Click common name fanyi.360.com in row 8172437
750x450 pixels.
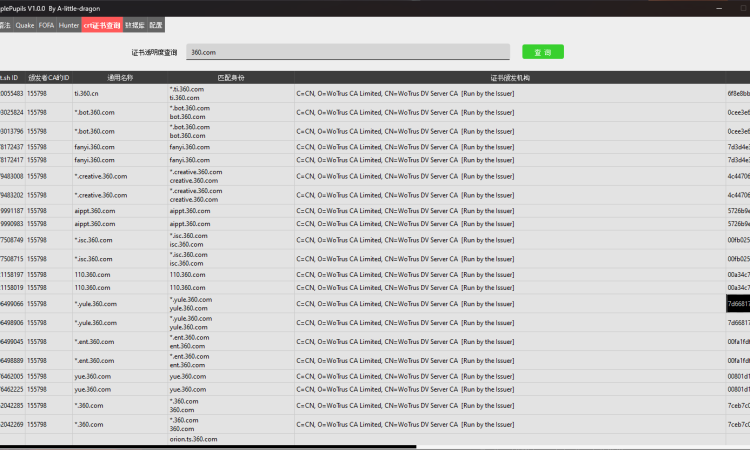120,147
